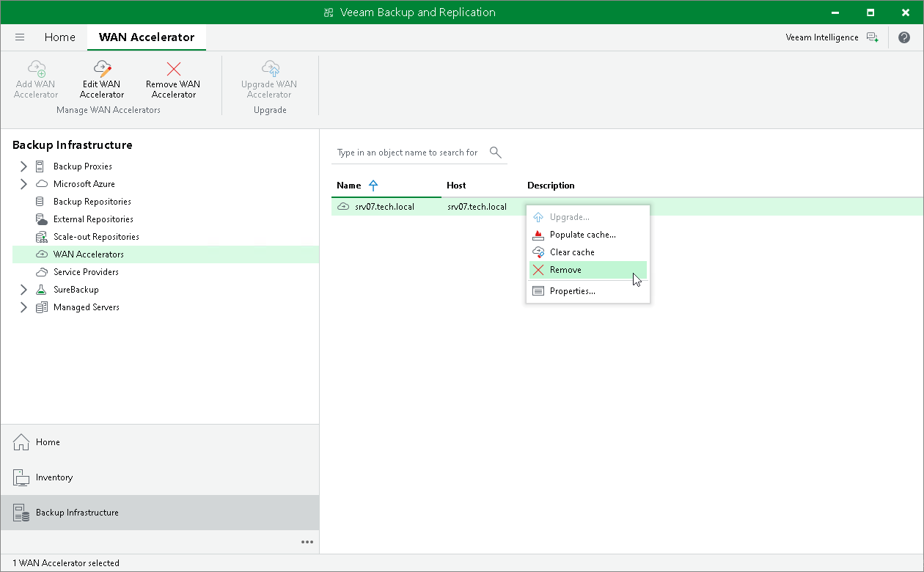Image resolution: width=924 pixels, height=572 pixels.
Task: Click the Backup Repositories database icon
Action: tap(40, 202)
